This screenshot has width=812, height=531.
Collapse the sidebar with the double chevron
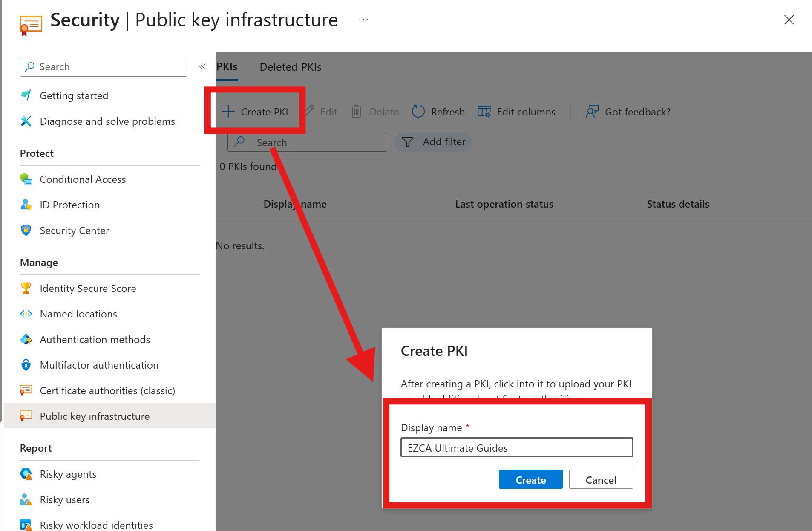pos(203,67)
